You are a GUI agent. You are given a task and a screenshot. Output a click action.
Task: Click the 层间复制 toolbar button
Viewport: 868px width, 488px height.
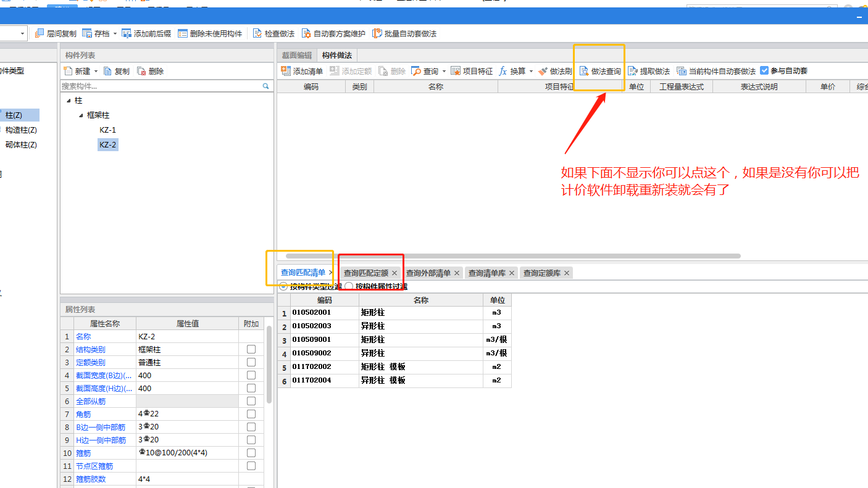pyautogui.click(x=56, y=33)
